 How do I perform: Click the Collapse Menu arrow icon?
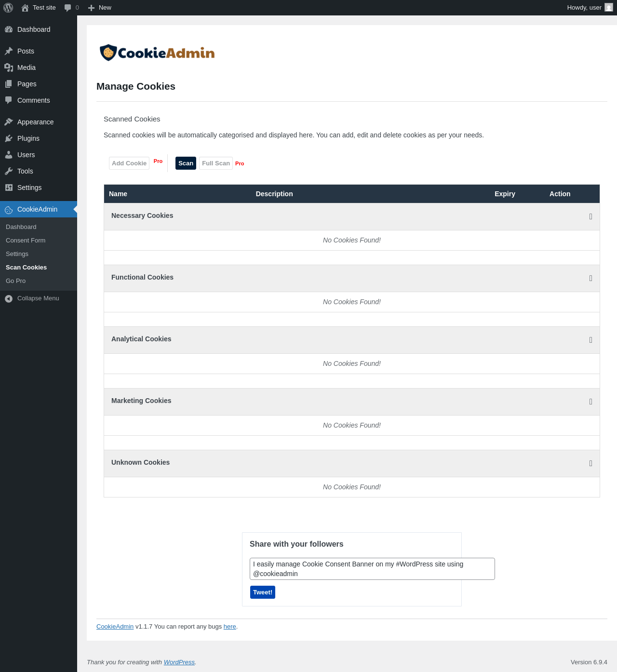pos(9,298)
